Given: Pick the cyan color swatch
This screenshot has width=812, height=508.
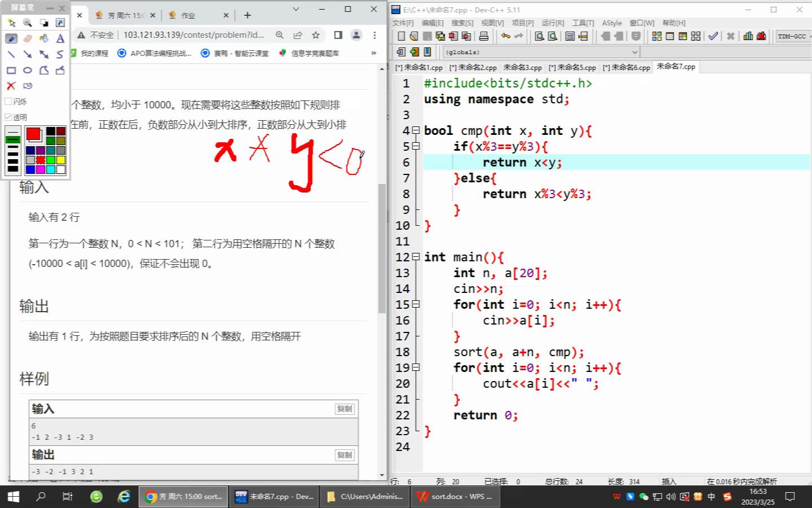Looking at the screenshot, I should coord(51,170).
